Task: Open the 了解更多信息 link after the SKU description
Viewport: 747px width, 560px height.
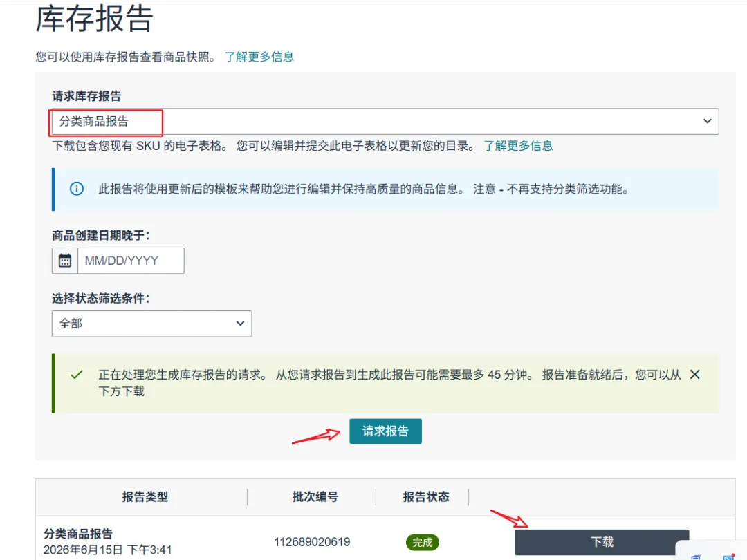Action: pos(518,146)
